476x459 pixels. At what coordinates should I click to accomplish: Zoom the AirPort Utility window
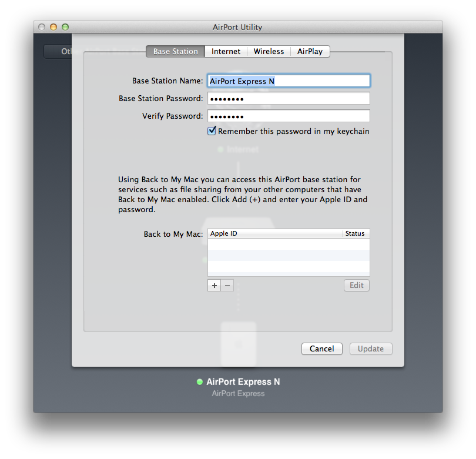point(65,27)
